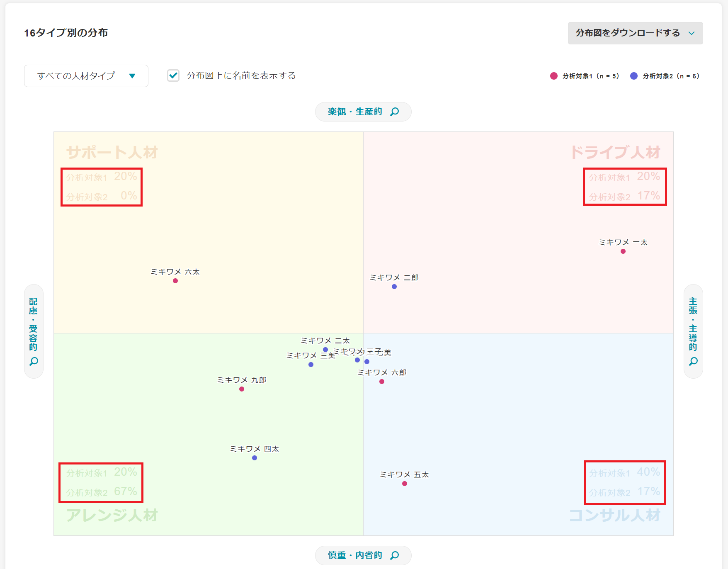Image resolution: width=728 pixels, height=569 pixels.
Task: Expand the 分布図をダウンロードする chevron
Action: point(692,33)
